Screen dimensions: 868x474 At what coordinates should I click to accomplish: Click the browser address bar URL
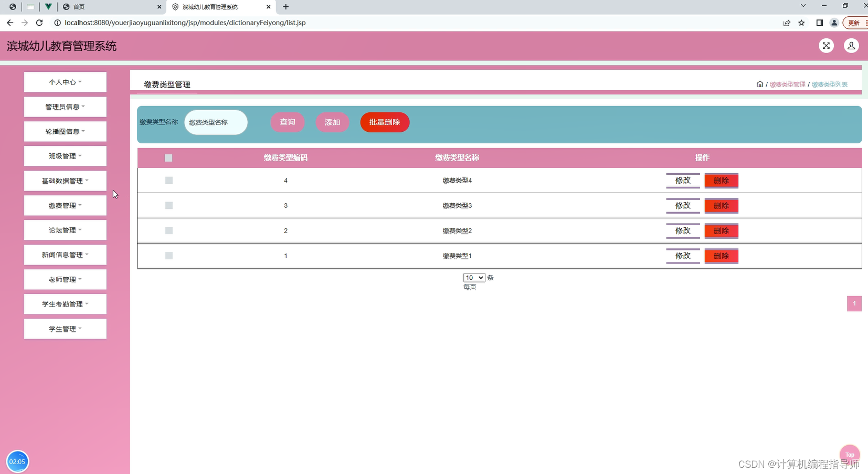(185, 23)
